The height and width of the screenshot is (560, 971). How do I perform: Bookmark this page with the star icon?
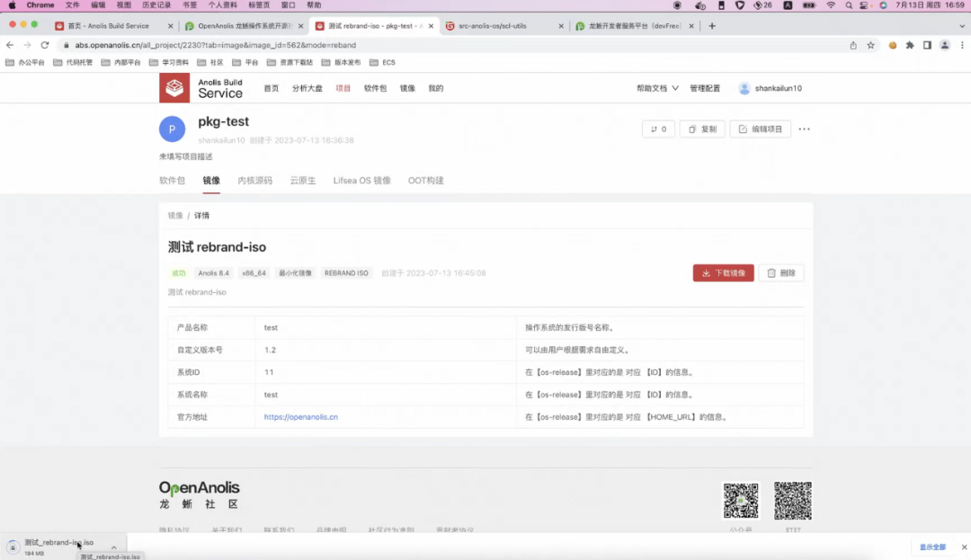870,45
